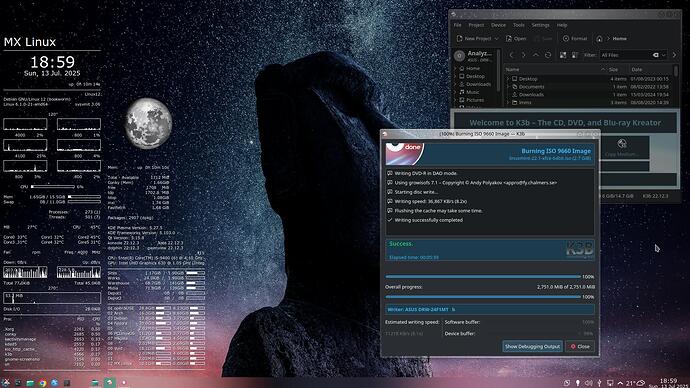Click Desktop folder icon in file list

click(x=514, y=79)
